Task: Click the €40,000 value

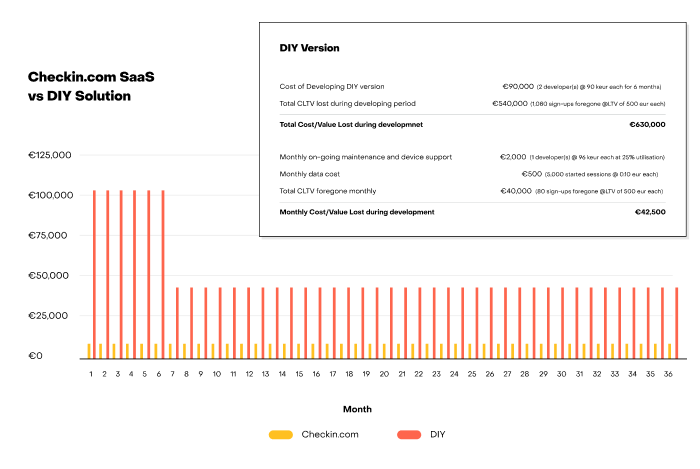Action: click(516, 191)
